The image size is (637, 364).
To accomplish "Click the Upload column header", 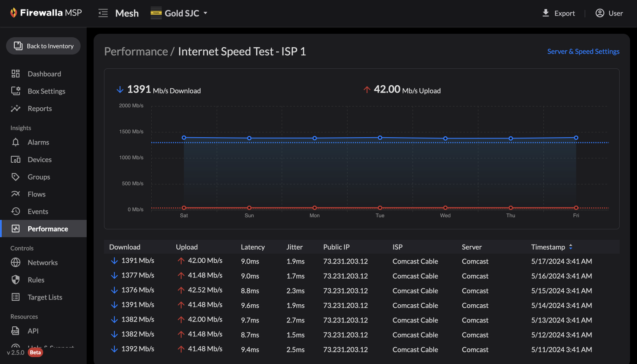I will (x=187, y=247).
